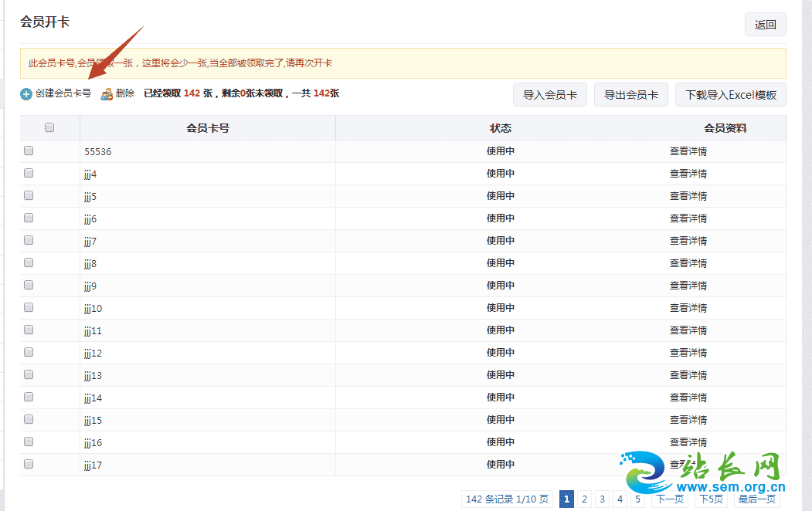Download via 下载导入Excel模板 button
Image resolution: width=812 pixels, height=511 pixels.
(x=731, y=95)
